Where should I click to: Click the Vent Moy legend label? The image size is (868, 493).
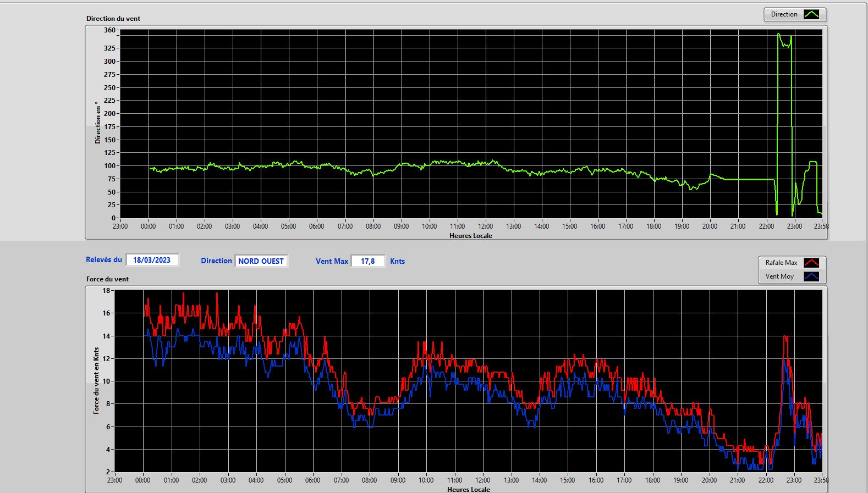[779, 276]
